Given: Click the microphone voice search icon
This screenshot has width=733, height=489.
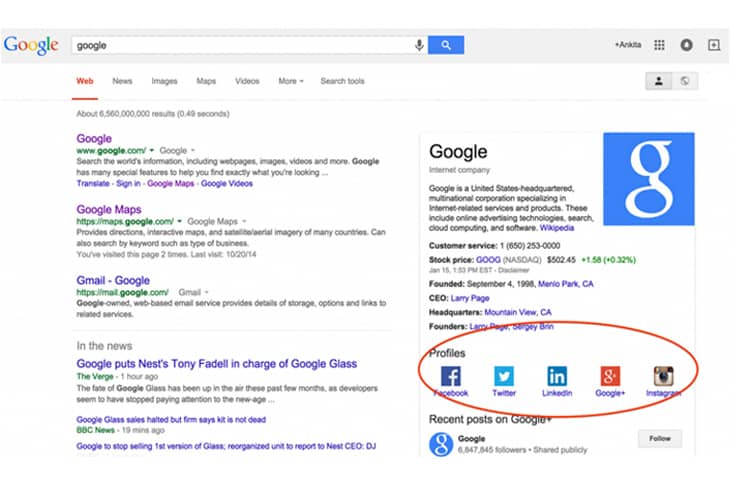Looking at the screenshot, I should click(x=419, y=45).
